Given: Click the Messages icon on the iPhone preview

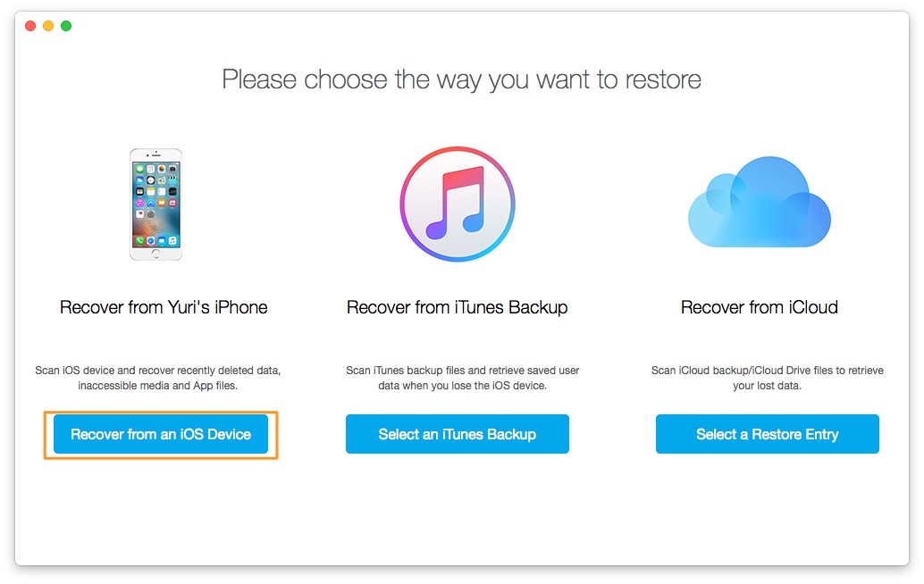Looking at the screenshot, I should (x=139, y=170).
